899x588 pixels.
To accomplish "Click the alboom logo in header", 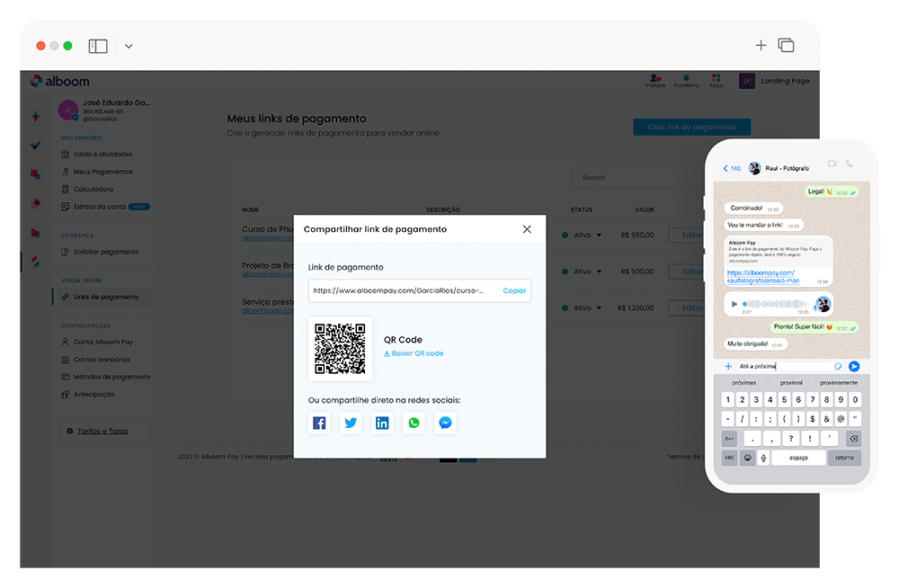I will (x=60, y=82).
